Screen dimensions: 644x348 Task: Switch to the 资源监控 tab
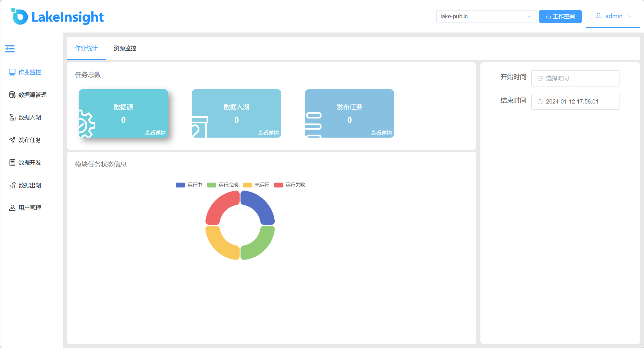pos(125,48)
